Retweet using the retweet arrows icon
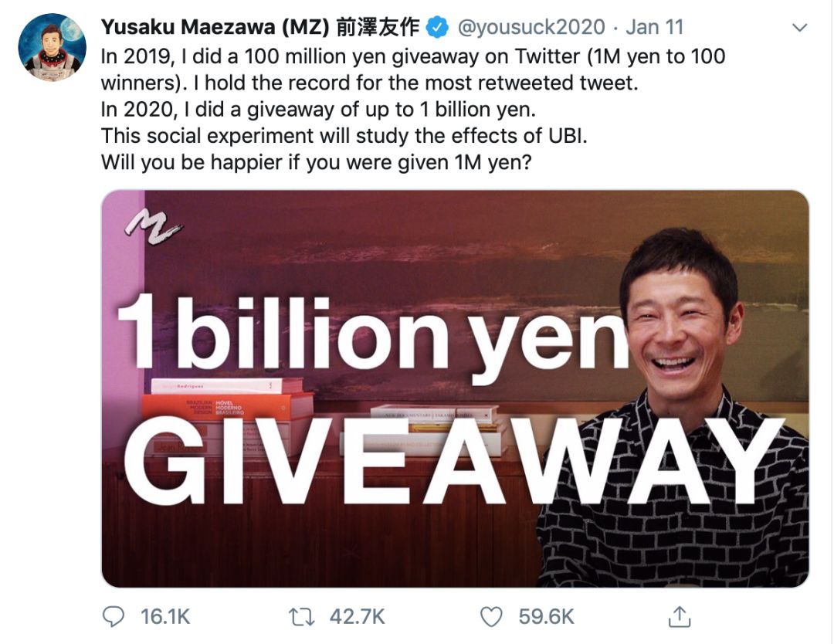Image resolution: width=834 pixels, height=644 pixels. point(302,617)
